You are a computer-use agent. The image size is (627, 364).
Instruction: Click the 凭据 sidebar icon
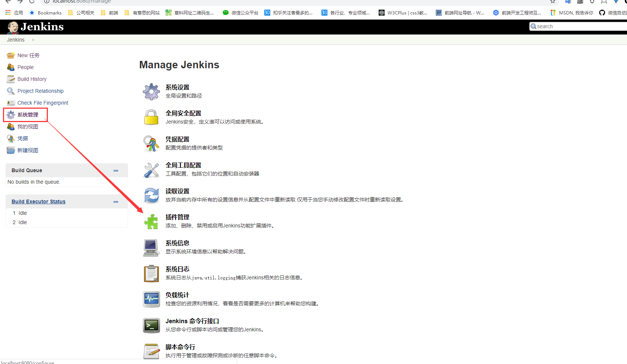click(11, 138)
